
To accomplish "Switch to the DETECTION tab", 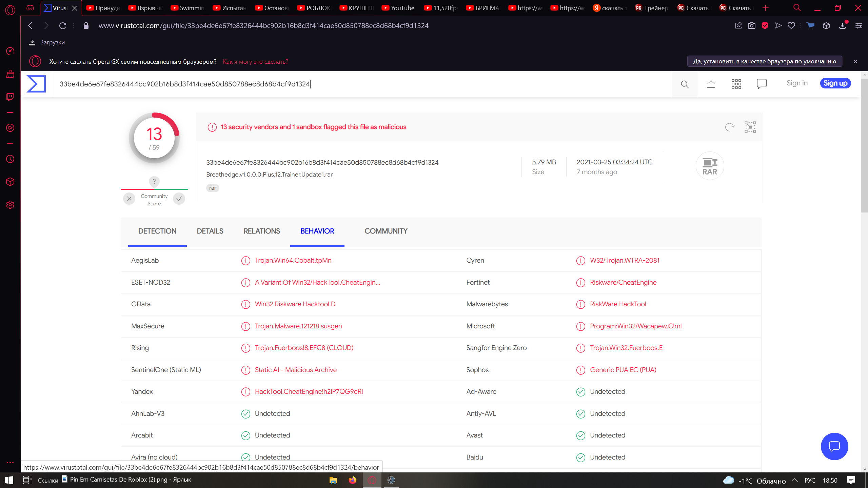I will pyautogui.click(x=157, y=231).
